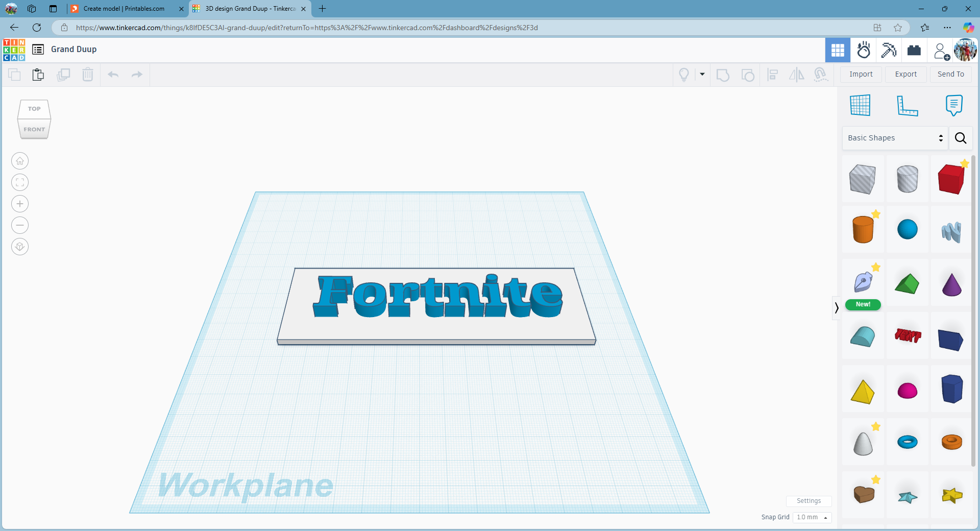
Task: Collapse the shapes panel with the chevron
Action: click(x=836, y=308)
